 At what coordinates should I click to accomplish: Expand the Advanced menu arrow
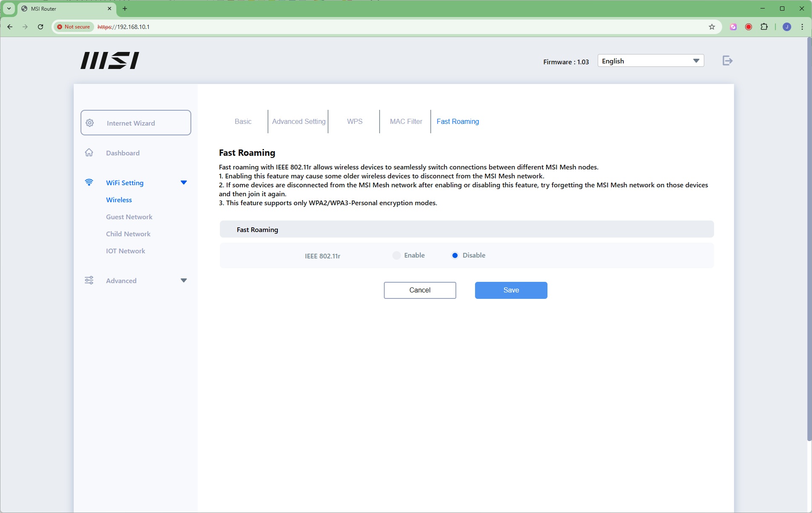point(184,281)
